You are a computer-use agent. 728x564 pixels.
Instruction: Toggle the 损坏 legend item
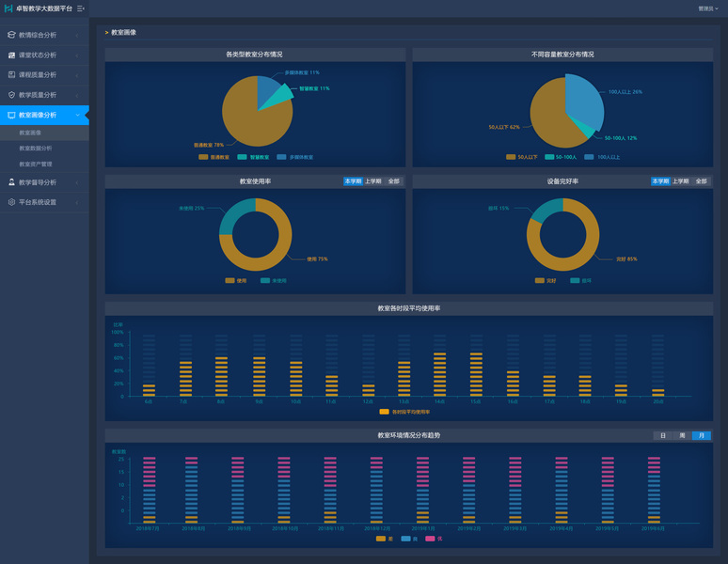point(581,281)
